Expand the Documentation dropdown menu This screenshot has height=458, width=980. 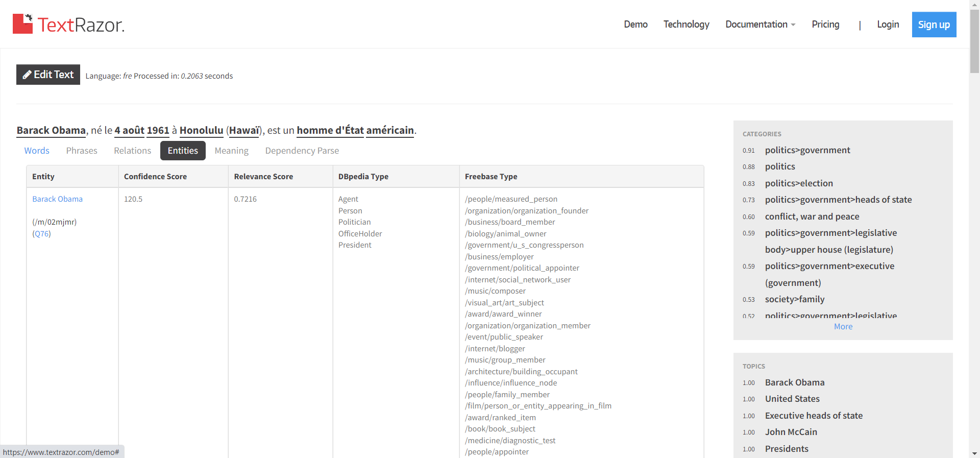click(760, 25)
